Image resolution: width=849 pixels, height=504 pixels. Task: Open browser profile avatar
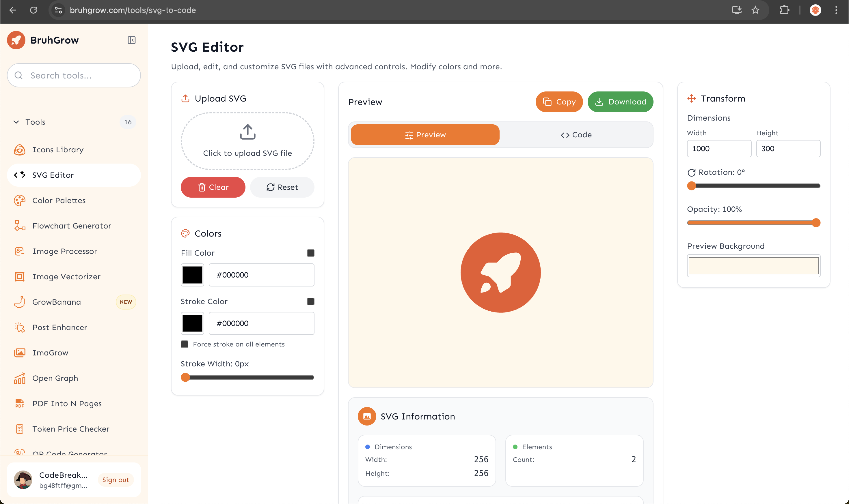[x=815, y=10]
